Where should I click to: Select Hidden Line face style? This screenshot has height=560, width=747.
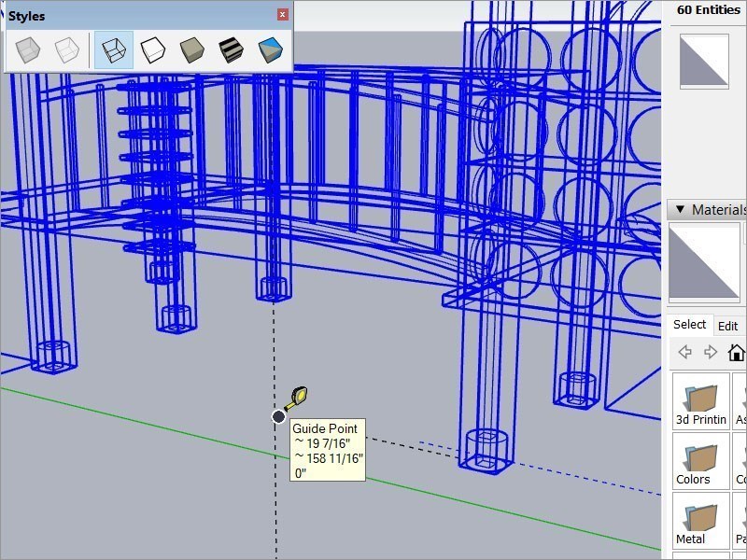point(153,50)
